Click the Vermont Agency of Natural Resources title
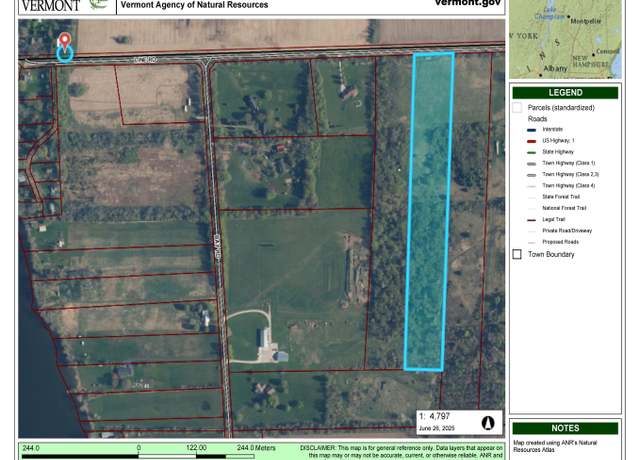Viewport: 640px width, 460px height. pos(194,5)
